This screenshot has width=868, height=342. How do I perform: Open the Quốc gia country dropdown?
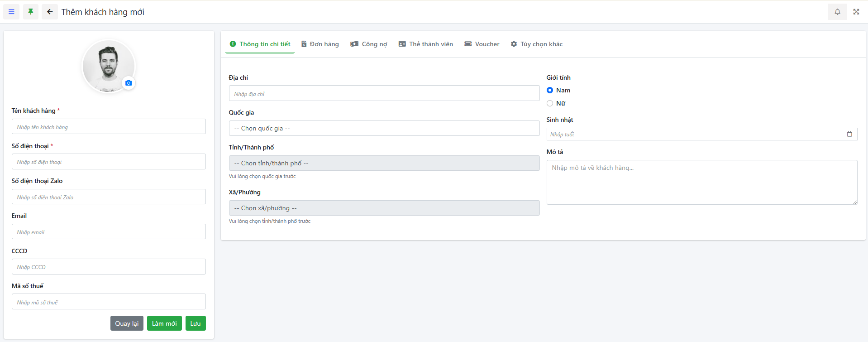coord(384,128)
